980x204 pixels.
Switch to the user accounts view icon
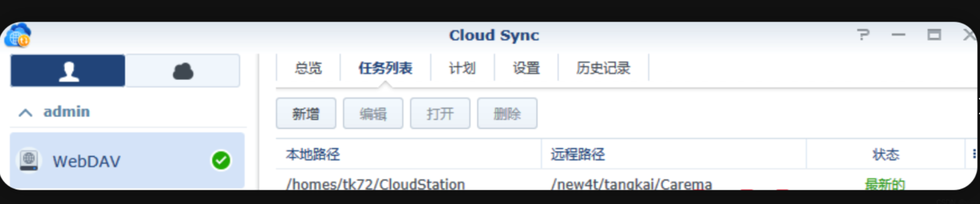(68, 71)
